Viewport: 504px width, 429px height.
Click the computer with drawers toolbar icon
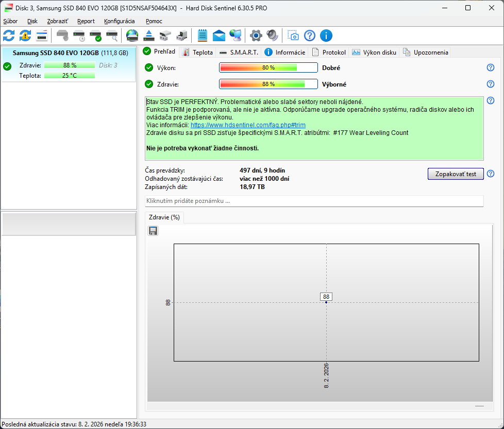pos(181,36)
